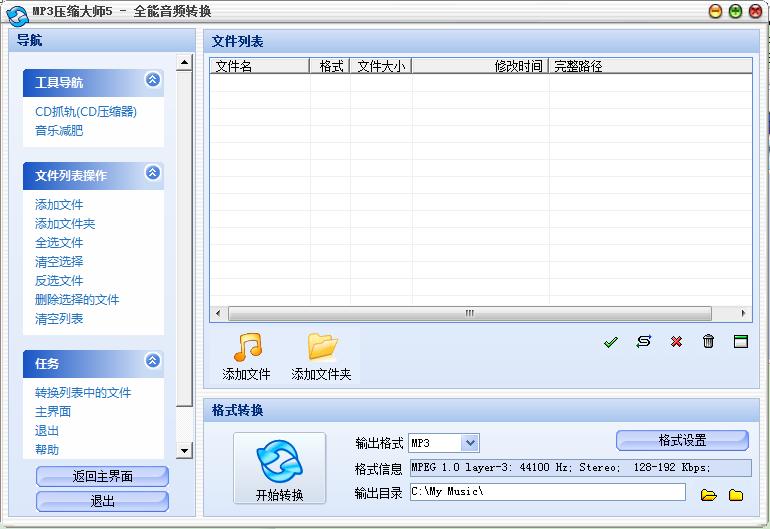Click the 全选文件 link
The image size is (770, 529).
[59, 243]
